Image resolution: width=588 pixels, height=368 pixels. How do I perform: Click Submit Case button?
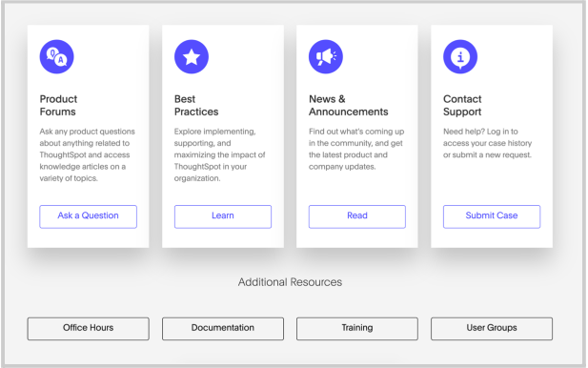point(492,216)
